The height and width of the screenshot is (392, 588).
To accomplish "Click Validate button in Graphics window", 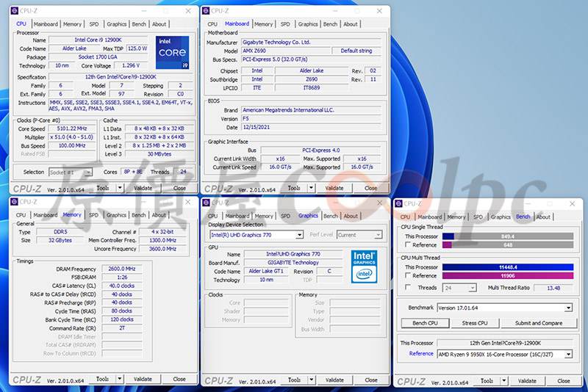I will pyautogui.click(x=334, y=380).
